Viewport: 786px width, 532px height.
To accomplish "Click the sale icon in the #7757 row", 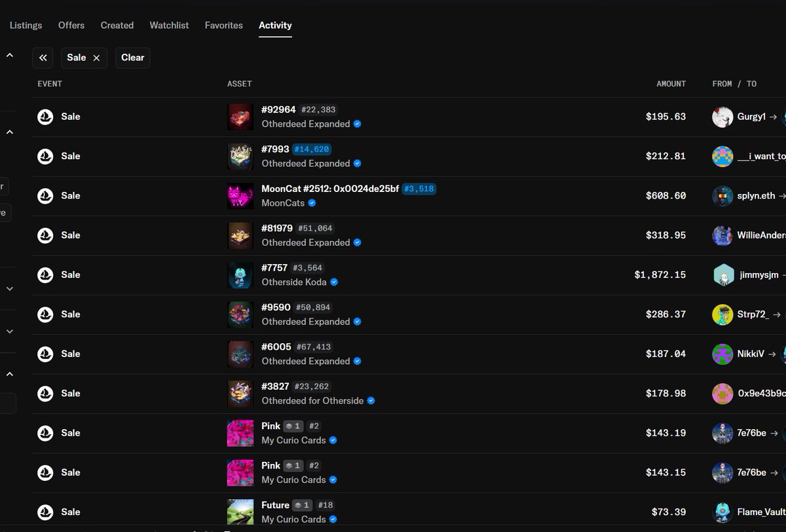I will [x=45, y=275].
